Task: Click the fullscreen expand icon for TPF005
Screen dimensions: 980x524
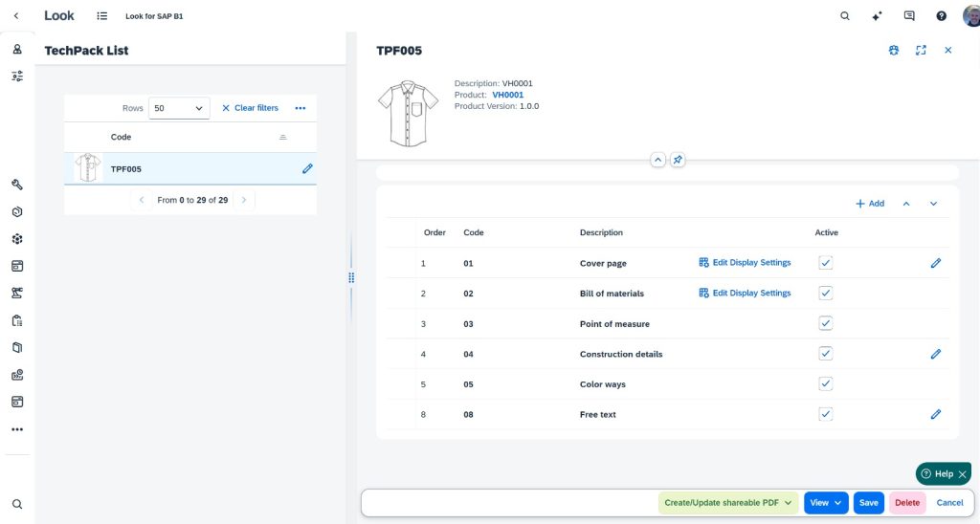Action: [x=921, y=51]
